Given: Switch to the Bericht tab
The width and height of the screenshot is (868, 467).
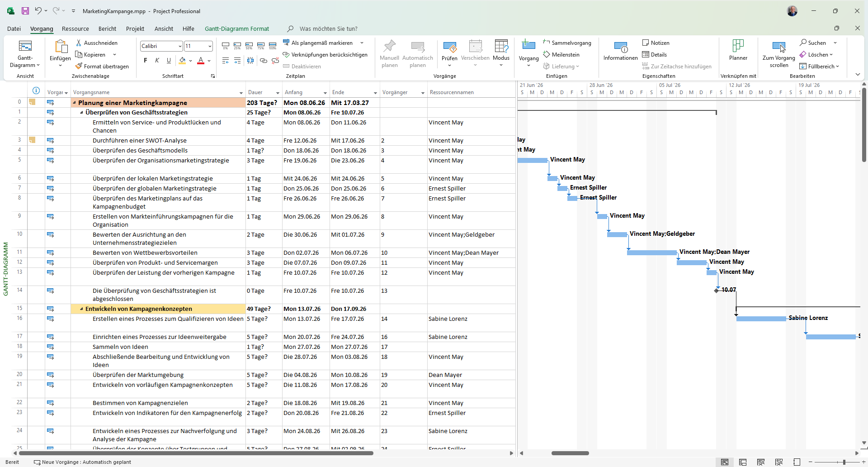Looking at the screenshot, I should [x=107, y=29].
